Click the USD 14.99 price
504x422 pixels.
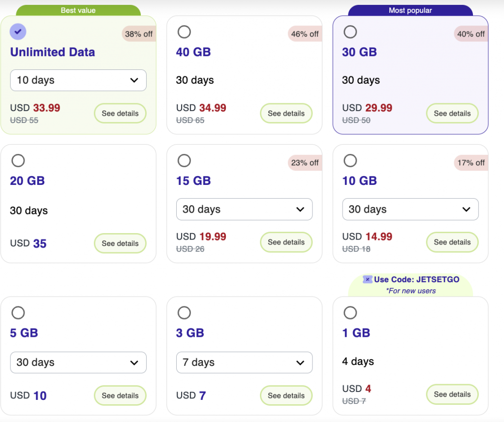coord(367,237)
